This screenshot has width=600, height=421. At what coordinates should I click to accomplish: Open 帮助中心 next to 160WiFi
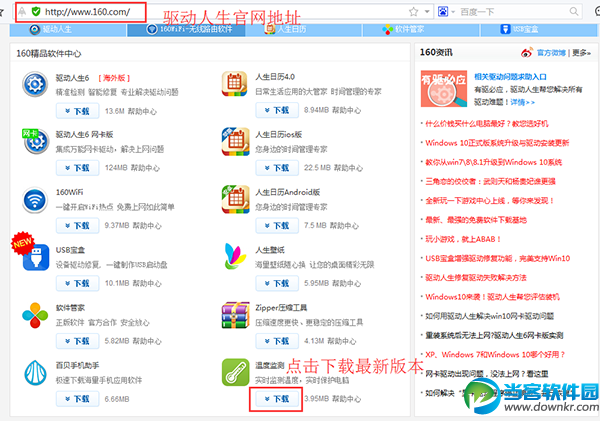[x=147, y=226]
